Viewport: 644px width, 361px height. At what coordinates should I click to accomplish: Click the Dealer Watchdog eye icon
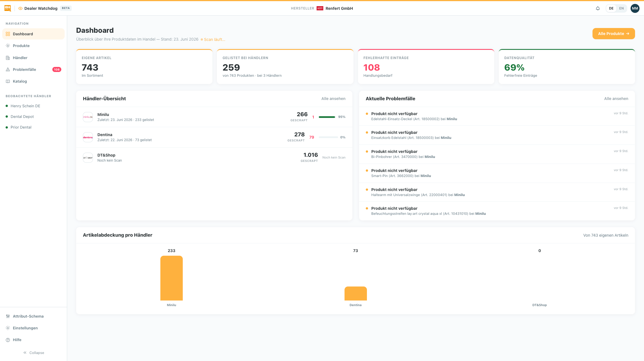(20, 8)
